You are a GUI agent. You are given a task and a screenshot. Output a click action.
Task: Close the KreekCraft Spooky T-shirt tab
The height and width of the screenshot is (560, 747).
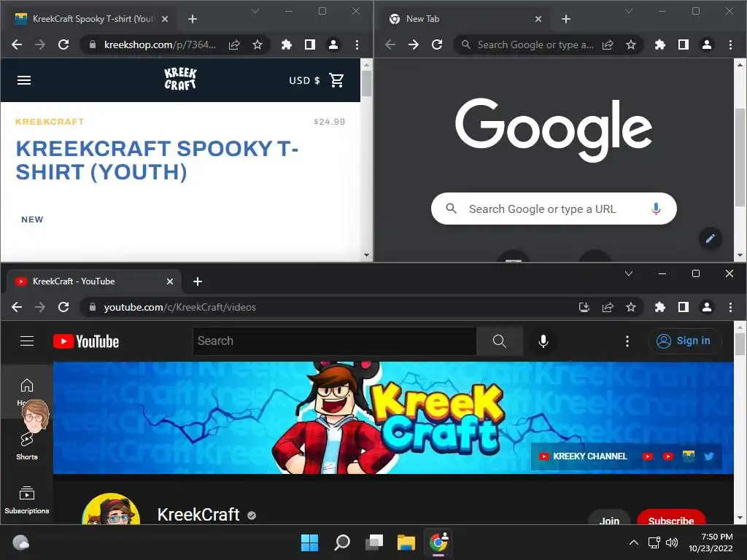click(x=165, y=19)
